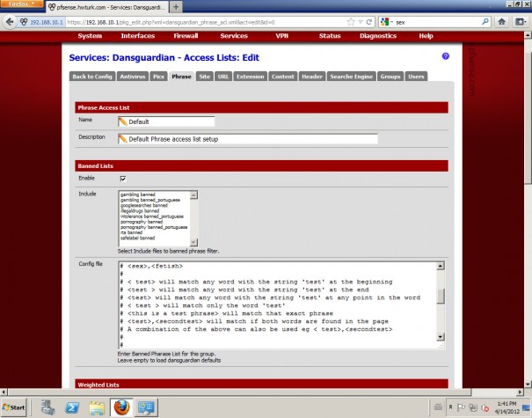Switch to the Extension tab
532x418 pixels.
pos(251,77)
